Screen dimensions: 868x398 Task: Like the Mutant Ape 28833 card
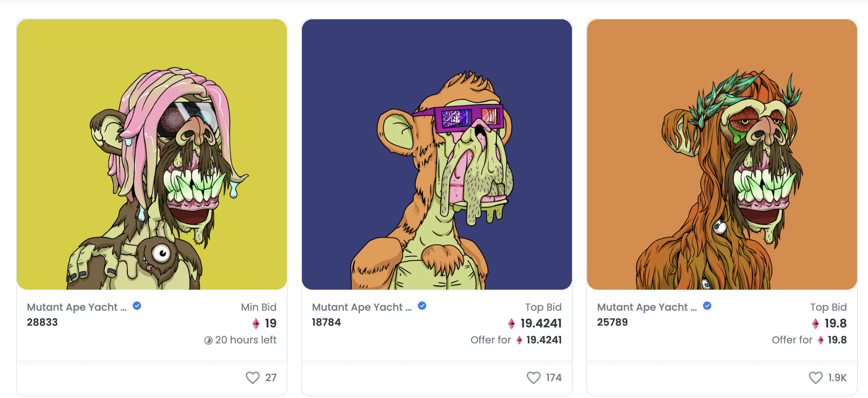(252, 377)
